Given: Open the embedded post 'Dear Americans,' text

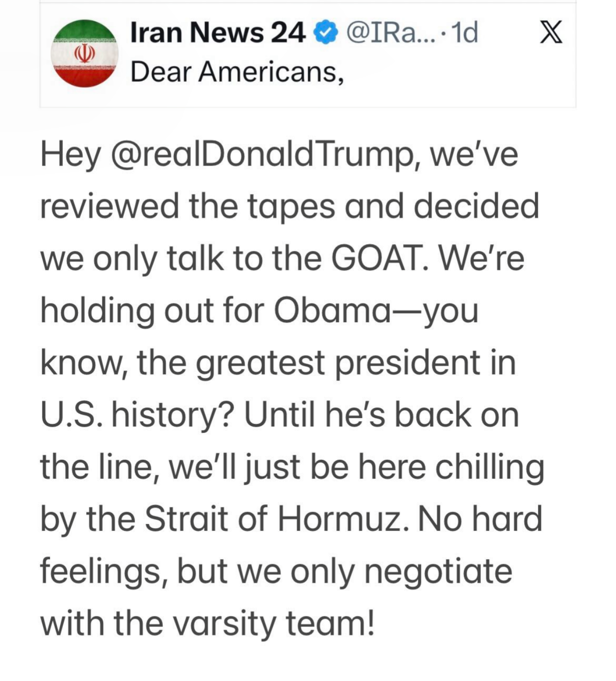Looking at the screenshot, I should (237, 73).
